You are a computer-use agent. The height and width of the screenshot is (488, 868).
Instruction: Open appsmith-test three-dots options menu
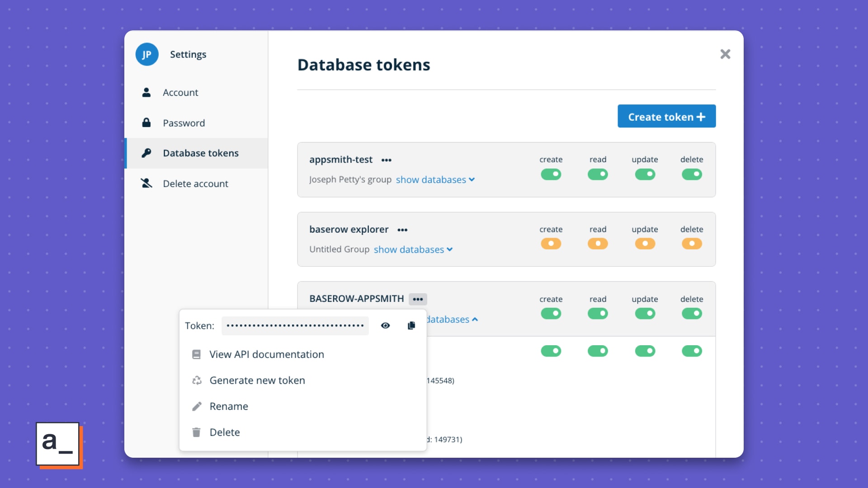pyautogui.click(x=386, y=160)
